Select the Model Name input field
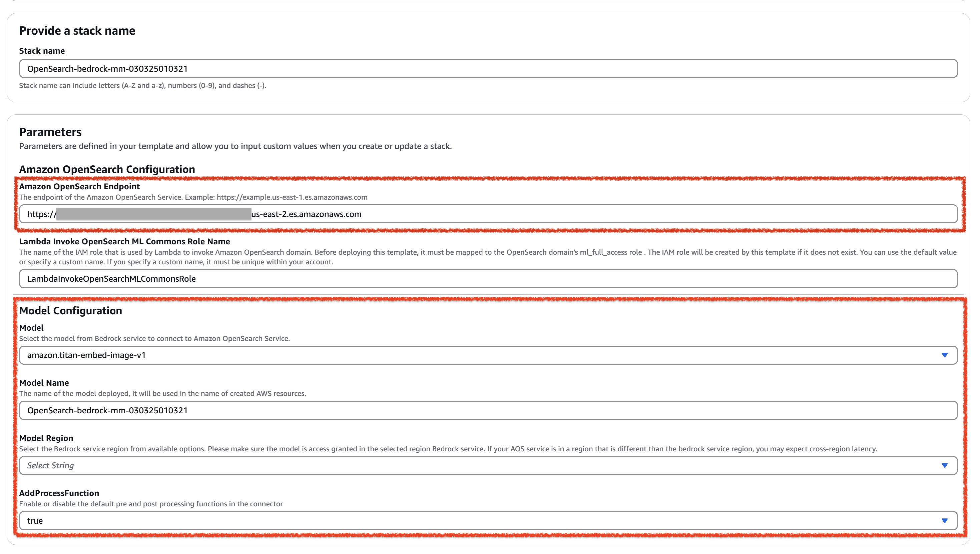This screenshot has height=554, width=980. (489, 410)
